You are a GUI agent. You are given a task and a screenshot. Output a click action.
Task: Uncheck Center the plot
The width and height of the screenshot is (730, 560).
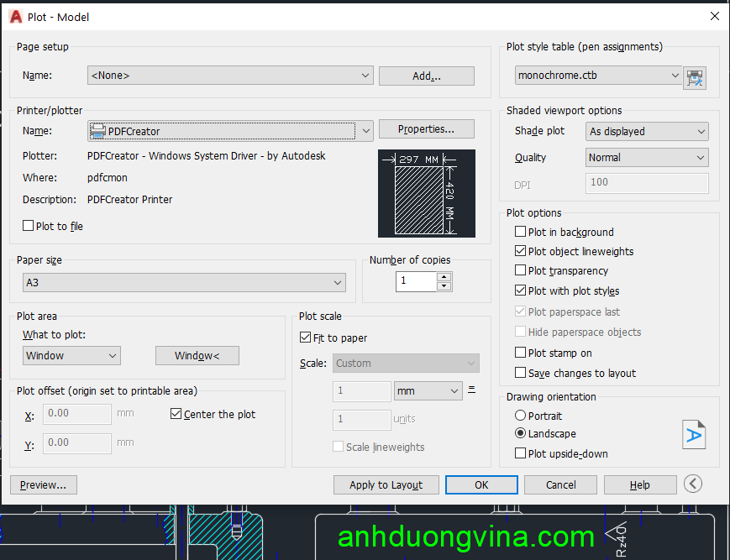(x=176, y=414)
